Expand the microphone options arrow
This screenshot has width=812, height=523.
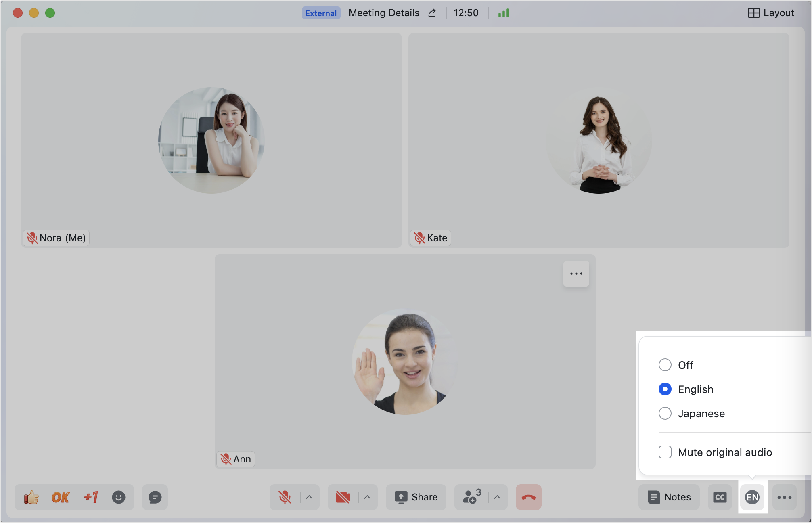pos(309,497)
